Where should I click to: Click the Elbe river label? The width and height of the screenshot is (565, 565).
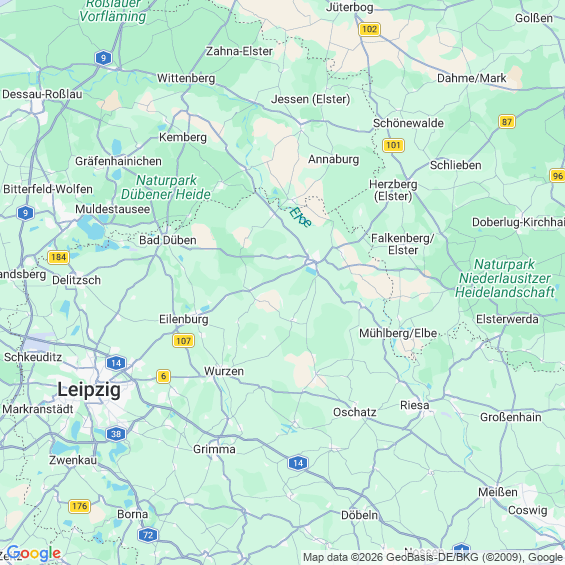300,217
